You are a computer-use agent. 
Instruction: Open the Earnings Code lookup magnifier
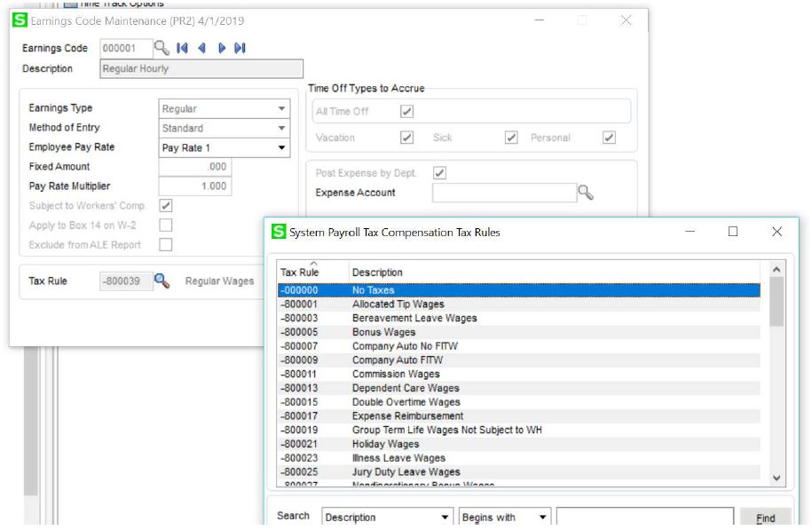pyautogui.click(x=162, y=48)
